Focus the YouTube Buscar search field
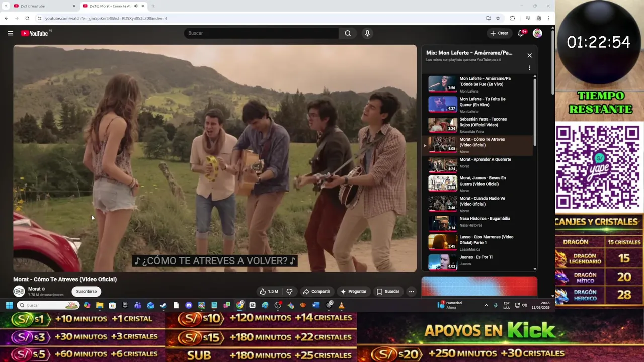This screenshot has height=362, width=644. tap(261, 33)
